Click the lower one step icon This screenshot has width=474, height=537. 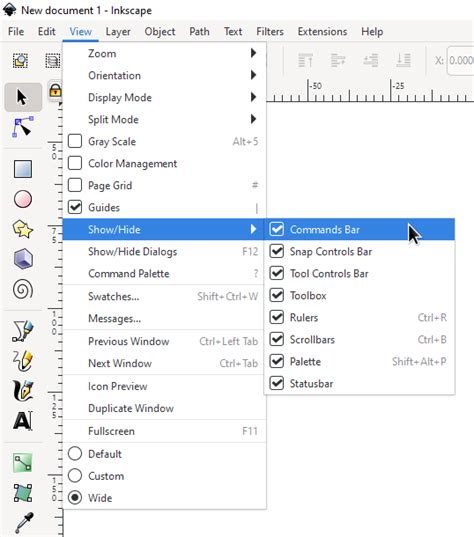click(371, 60)
